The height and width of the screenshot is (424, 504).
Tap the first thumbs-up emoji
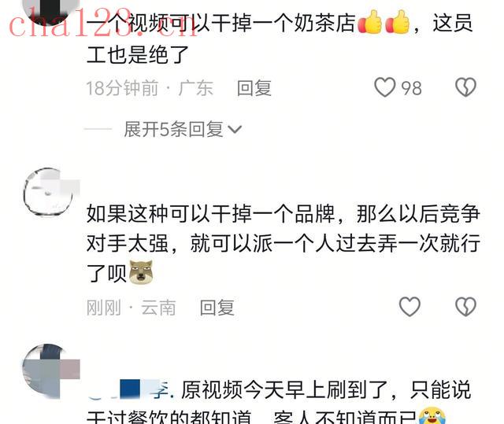(369, 22)
